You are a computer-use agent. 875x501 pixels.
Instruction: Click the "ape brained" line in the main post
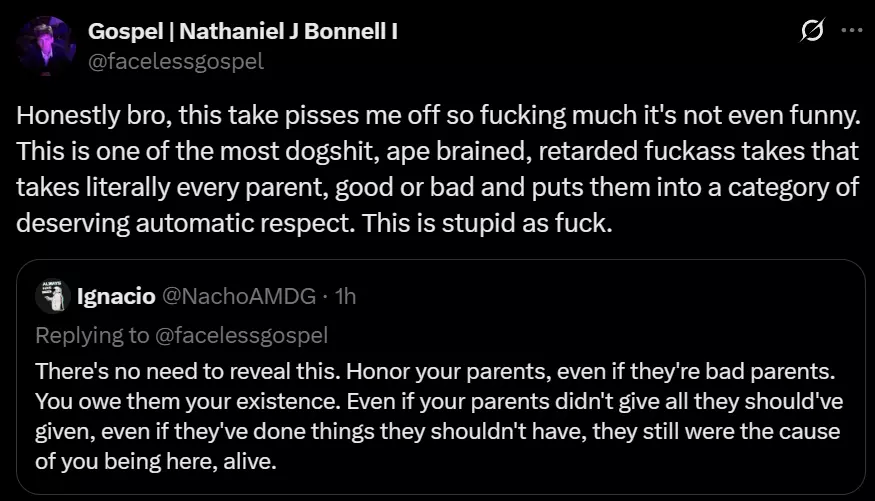pyautogui.click(x=437, y=151)
